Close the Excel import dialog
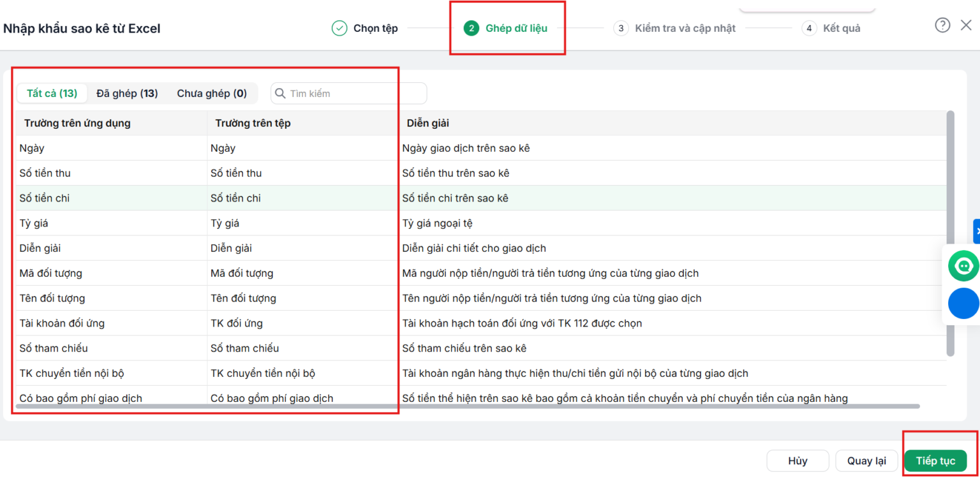 point(966,26)
